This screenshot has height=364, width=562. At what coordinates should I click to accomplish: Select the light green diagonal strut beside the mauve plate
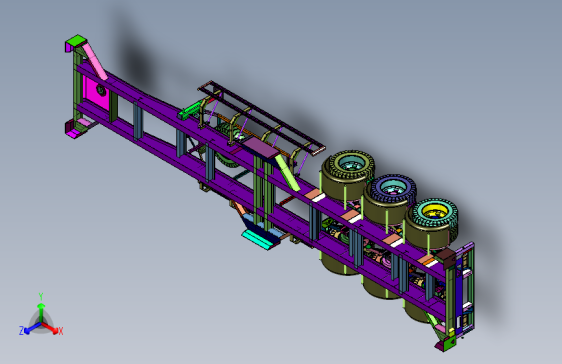(288, 173)
